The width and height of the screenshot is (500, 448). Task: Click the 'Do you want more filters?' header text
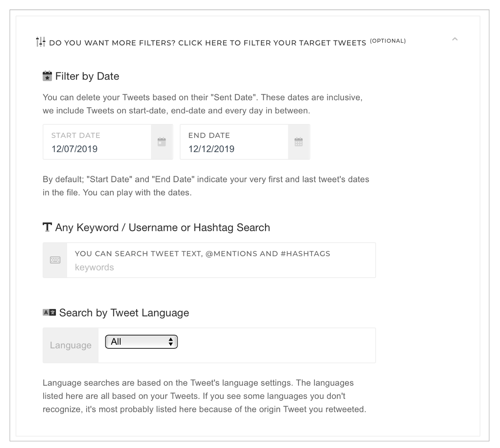point(207,43)
